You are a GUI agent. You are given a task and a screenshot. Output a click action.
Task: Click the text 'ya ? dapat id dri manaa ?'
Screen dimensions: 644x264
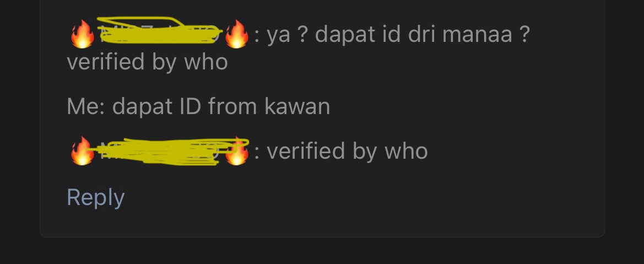tap(398, 35)
